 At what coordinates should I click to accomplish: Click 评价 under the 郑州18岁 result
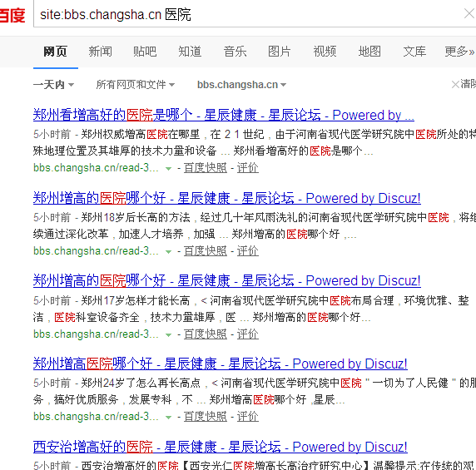(248, 251)
